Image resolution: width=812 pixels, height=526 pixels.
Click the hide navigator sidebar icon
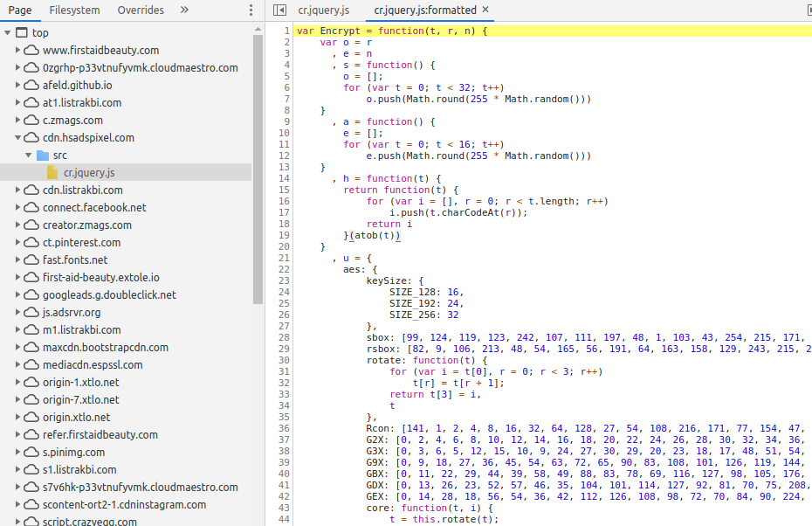pos(279,10)
